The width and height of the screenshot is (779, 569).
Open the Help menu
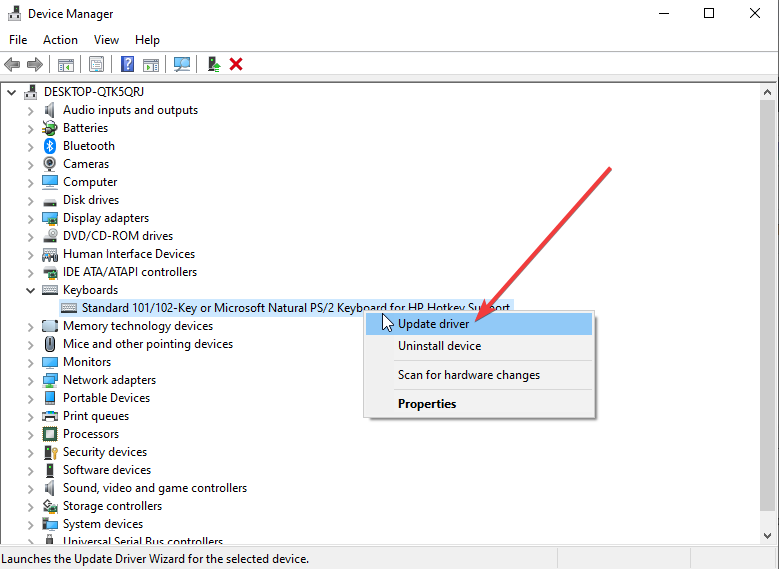(147, 40)
